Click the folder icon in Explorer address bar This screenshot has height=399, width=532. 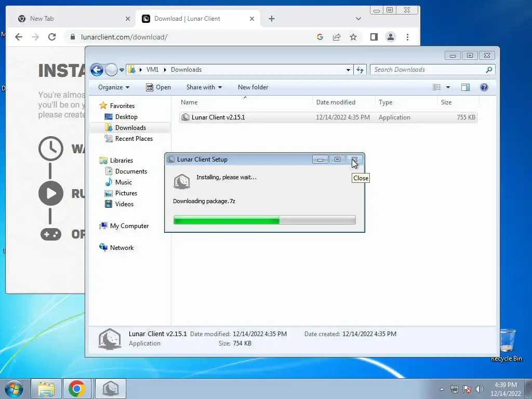(x=131, y=70)
